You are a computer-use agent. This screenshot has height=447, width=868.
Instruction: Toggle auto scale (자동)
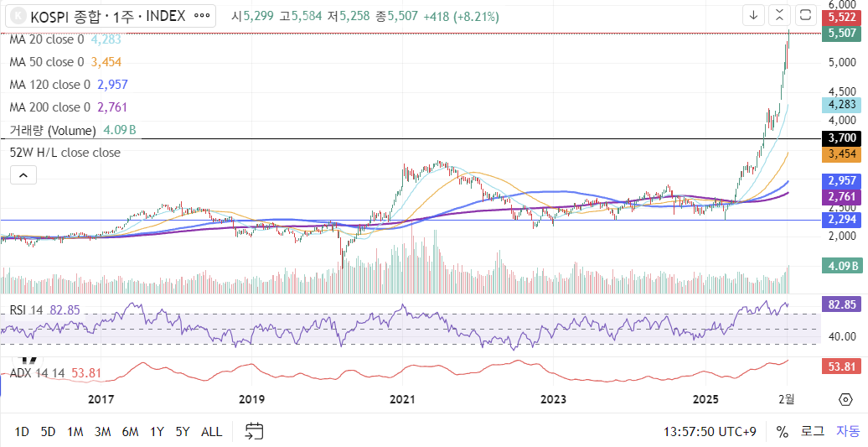tap(847, 431)
